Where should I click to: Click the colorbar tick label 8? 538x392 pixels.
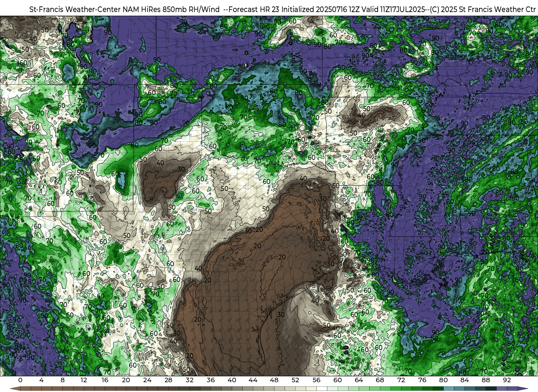[x=62, y=380]
